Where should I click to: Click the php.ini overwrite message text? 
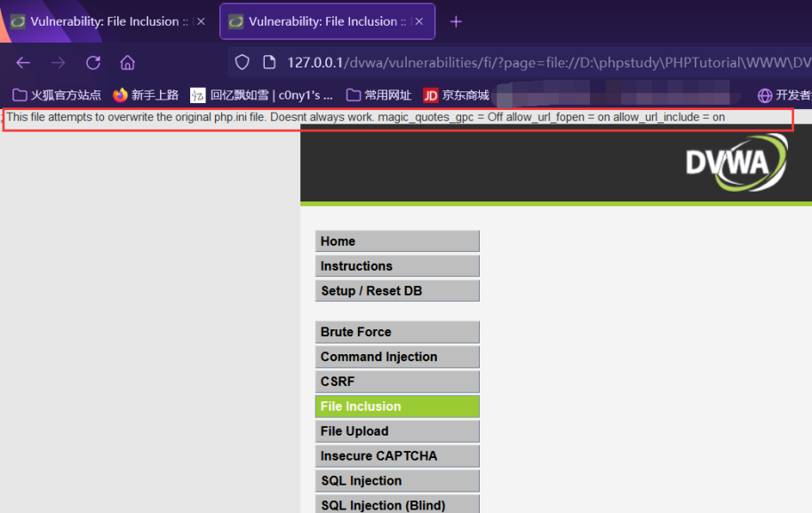tap(366, 117)
